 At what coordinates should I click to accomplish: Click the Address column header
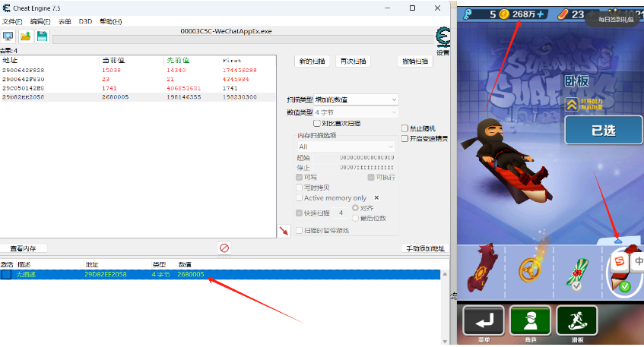click(x=50, y=60)
